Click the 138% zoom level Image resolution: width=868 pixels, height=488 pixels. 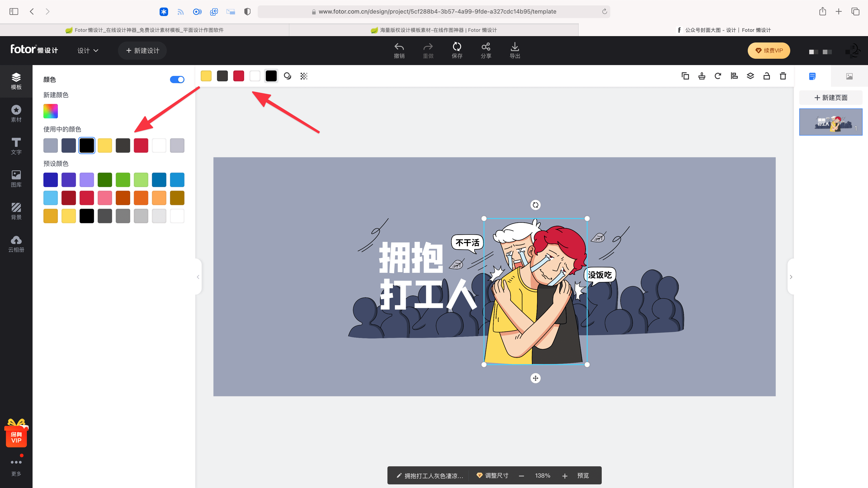542,476
